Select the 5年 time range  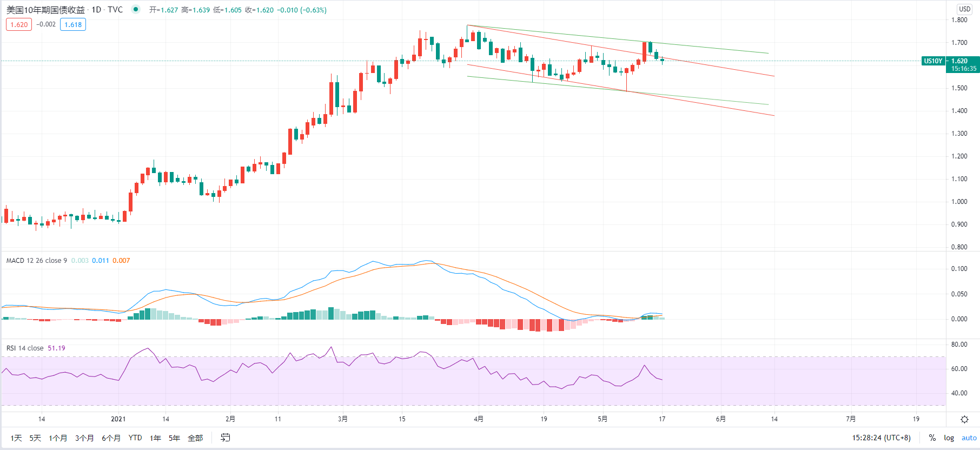click(x=174, y=438)
